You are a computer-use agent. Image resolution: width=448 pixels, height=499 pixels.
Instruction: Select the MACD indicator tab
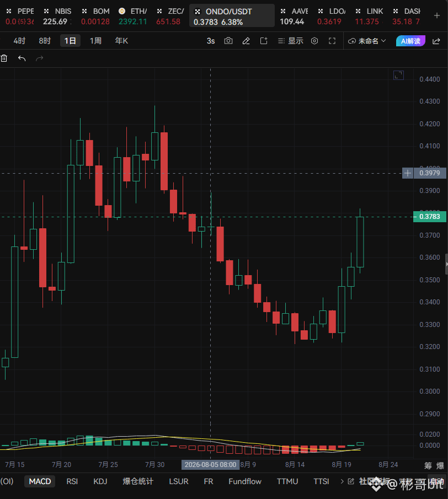[x=40, y=481]
